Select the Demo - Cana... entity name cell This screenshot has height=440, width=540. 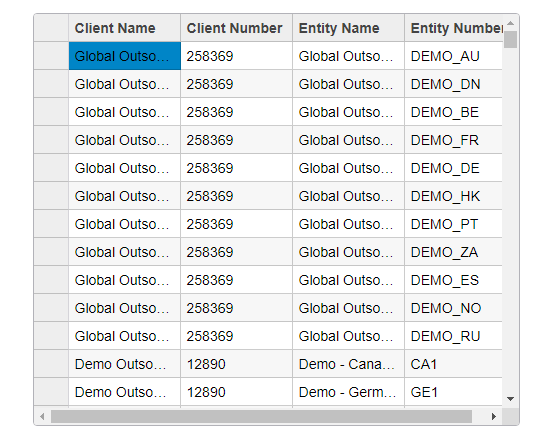point(349,364)
